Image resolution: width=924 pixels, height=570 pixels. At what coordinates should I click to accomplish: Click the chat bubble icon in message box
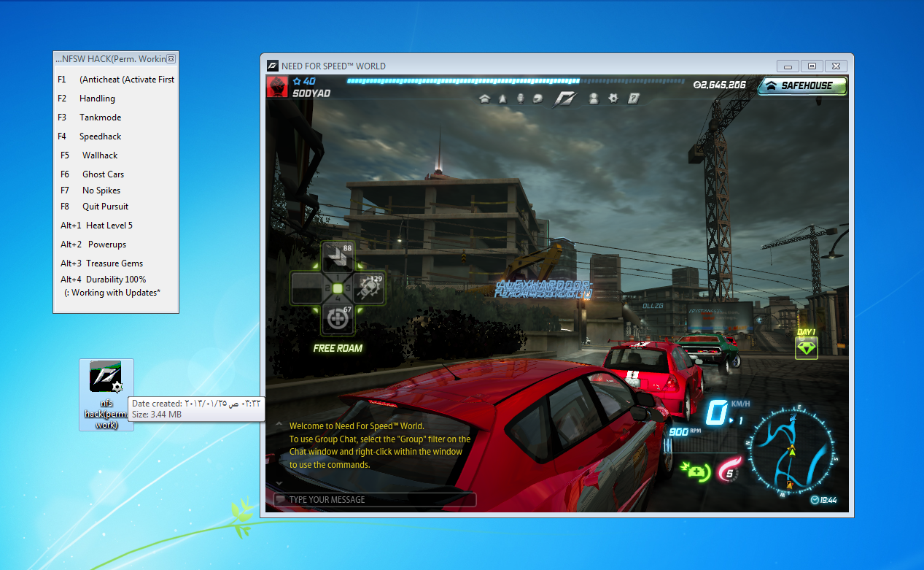tap(280, 500)
